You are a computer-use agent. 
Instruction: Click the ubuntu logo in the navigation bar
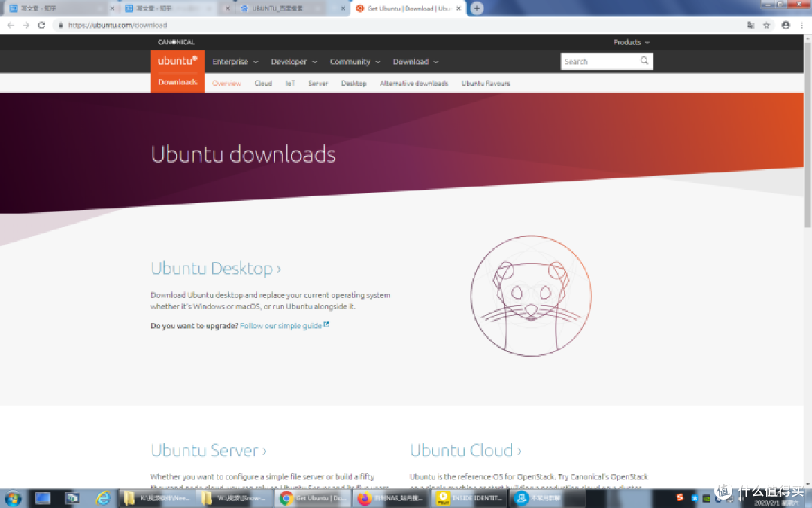point(177,61)
